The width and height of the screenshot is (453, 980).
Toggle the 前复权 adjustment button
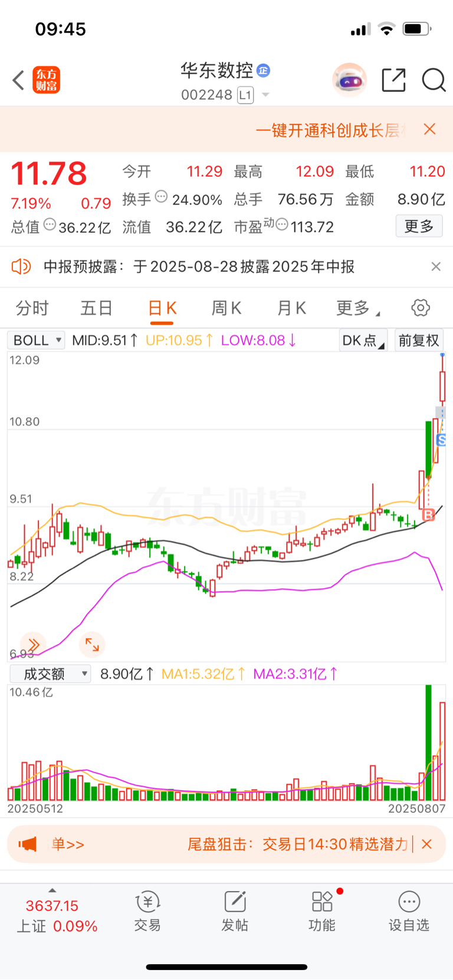(419, 340)
